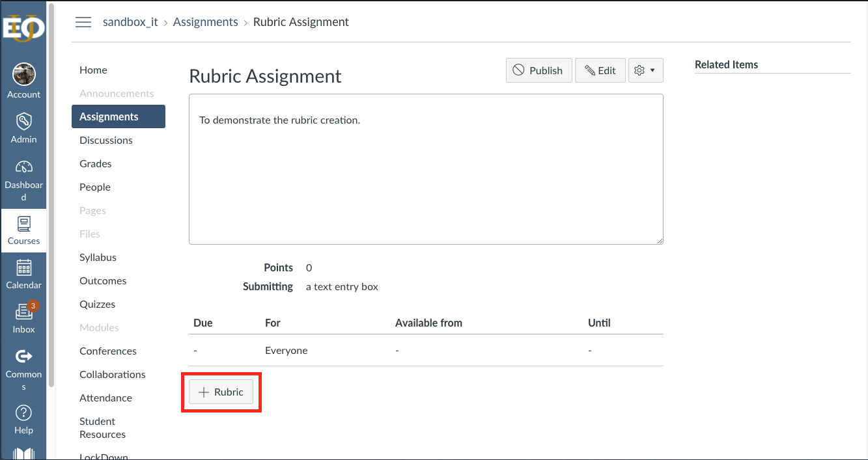Open the sandbox_it breadcrumb link
This screenshot has height=460, width=868.
(130, 21)
